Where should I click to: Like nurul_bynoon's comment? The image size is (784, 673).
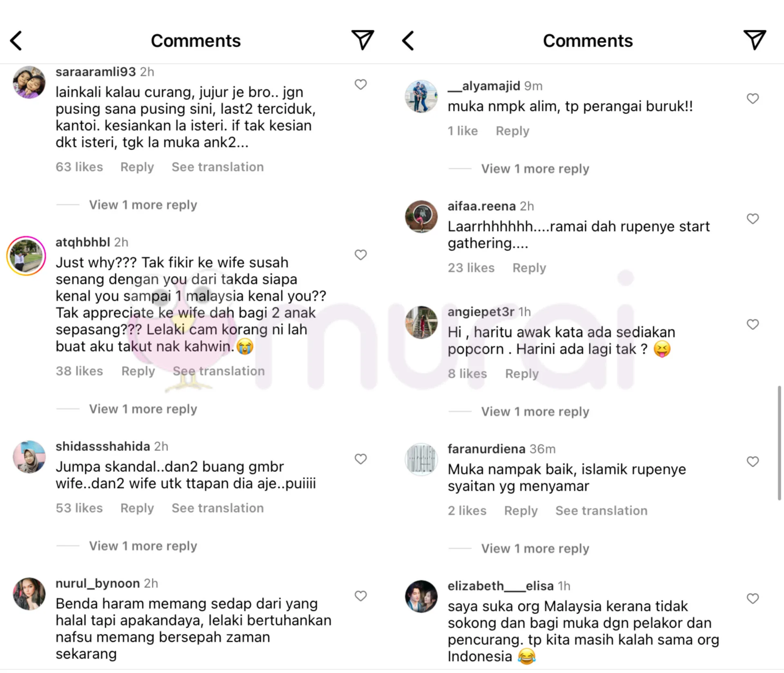coord(361,596)
